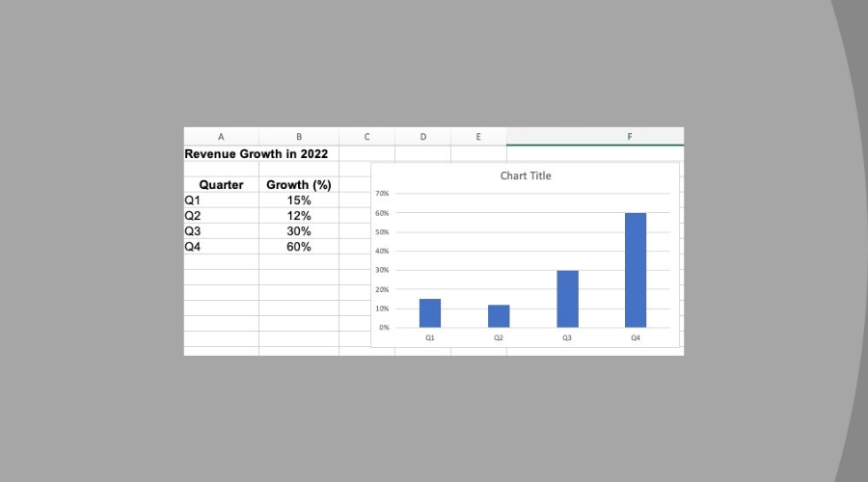Click the 10% axis label
The image size is (868, 482).
click(382, 308)
